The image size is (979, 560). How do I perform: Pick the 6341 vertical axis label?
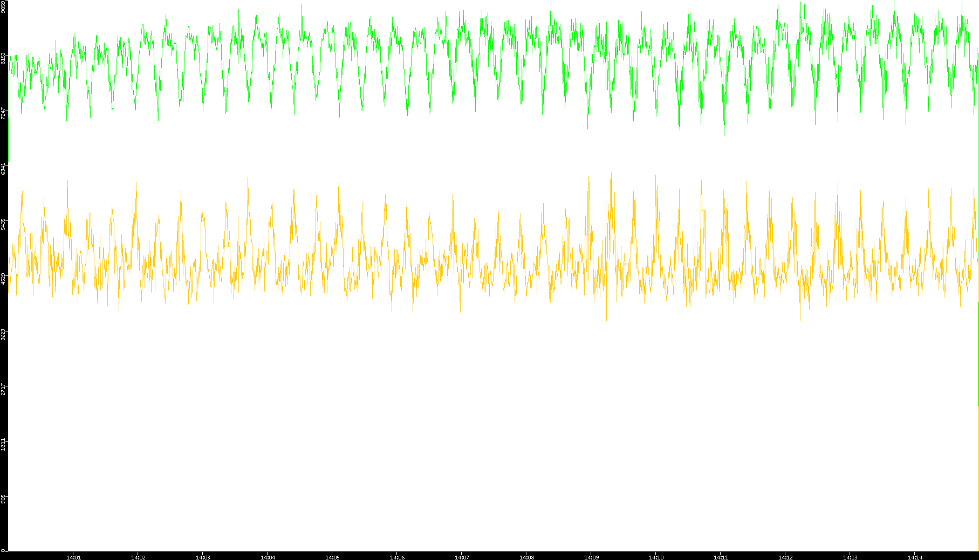4,168
